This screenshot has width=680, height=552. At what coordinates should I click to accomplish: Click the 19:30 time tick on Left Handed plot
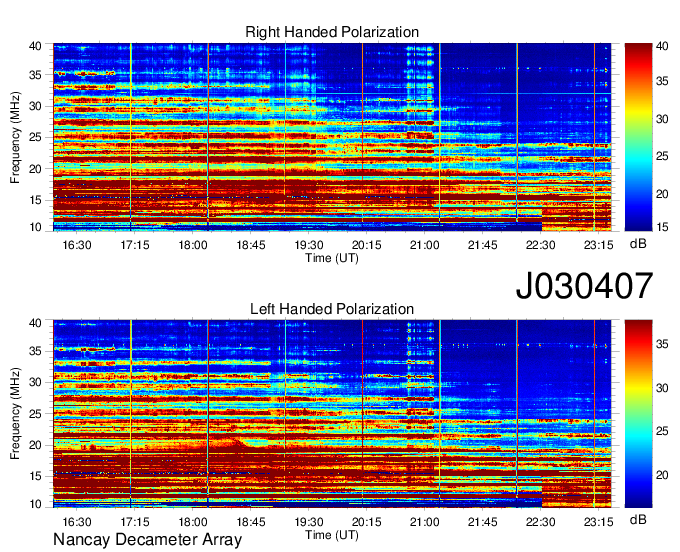point(309,522)
